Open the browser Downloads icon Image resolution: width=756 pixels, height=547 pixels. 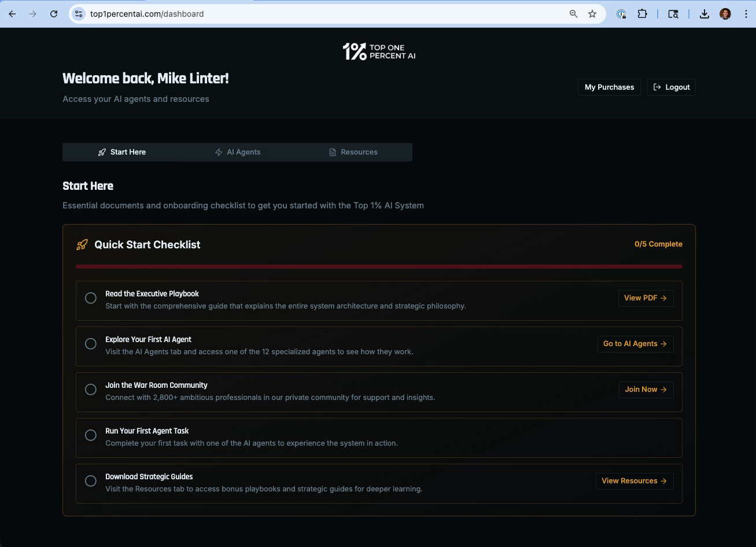point(704,14)
